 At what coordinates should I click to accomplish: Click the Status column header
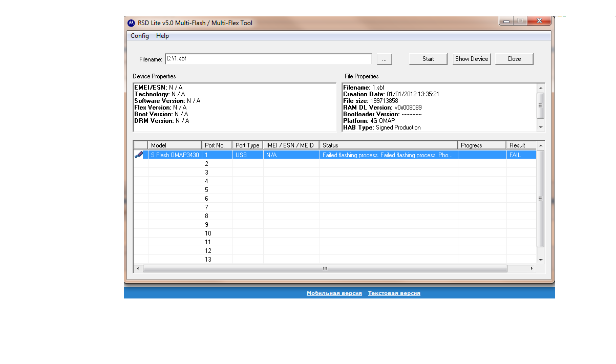(x=389, y=145)
